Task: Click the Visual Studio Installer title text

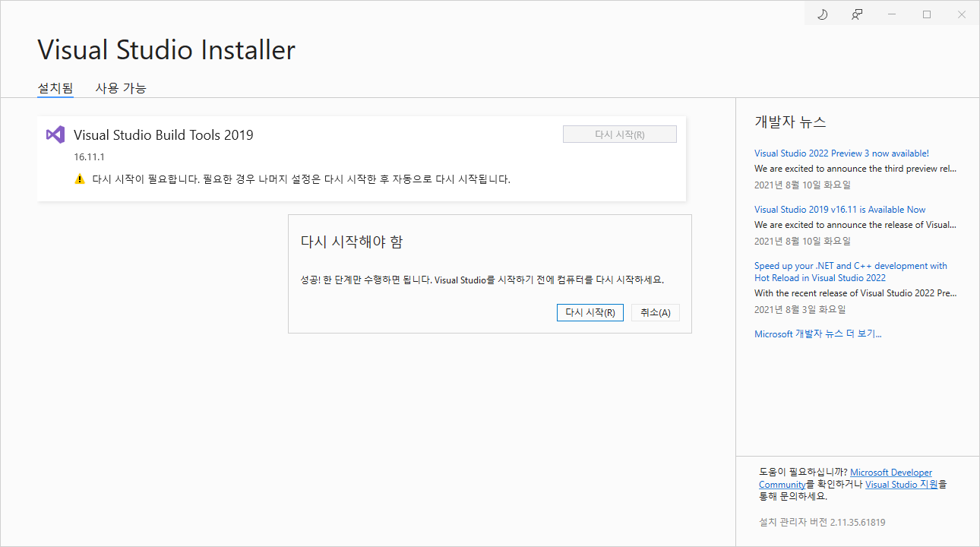Action: click(166, 50)
